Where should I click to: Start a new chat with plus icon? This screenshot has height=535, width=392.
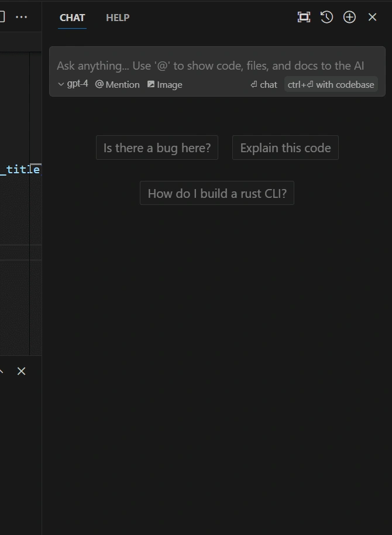349,17
